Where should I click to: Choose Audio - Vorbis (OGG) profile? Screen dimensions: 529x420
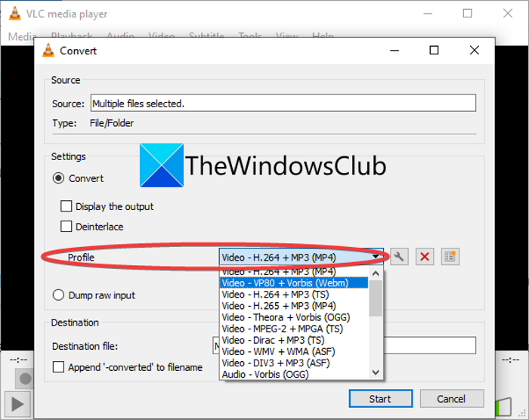294,374
